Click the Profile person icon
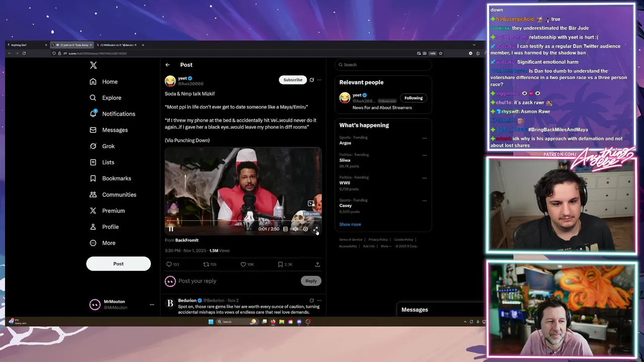 coord(93,227)
